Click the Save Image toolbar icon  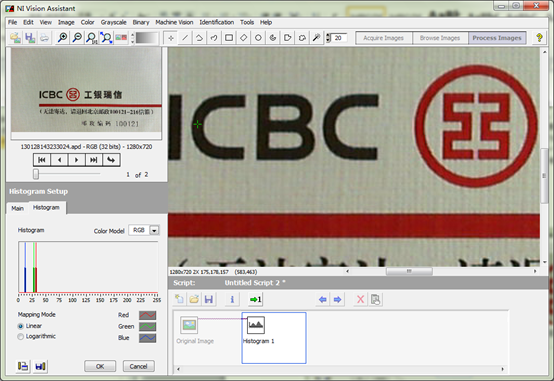30,37
